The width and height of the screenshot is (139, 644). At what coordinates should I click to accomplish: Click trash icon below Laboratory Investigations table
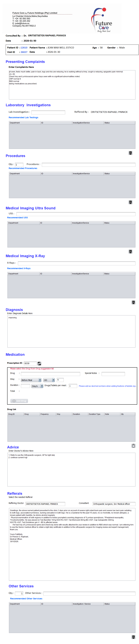130,153
